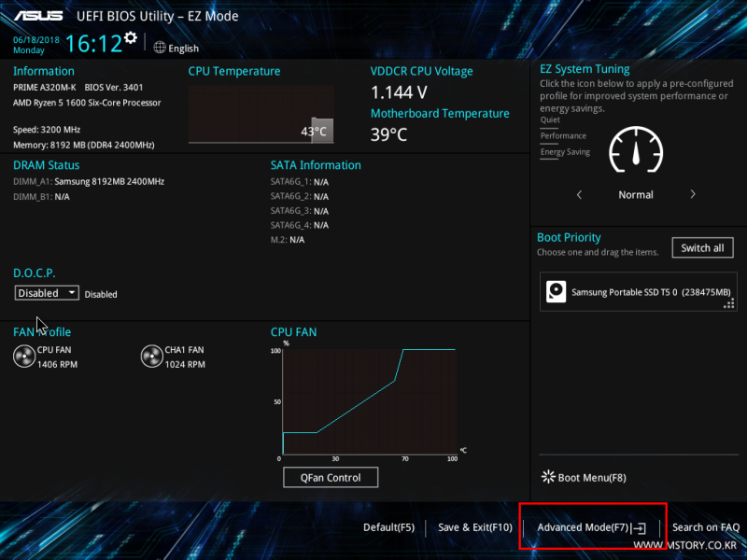747x560 pixels.
Task: Select the Samsung Portable SSD T5 boot entry
Action: (639, 292)
